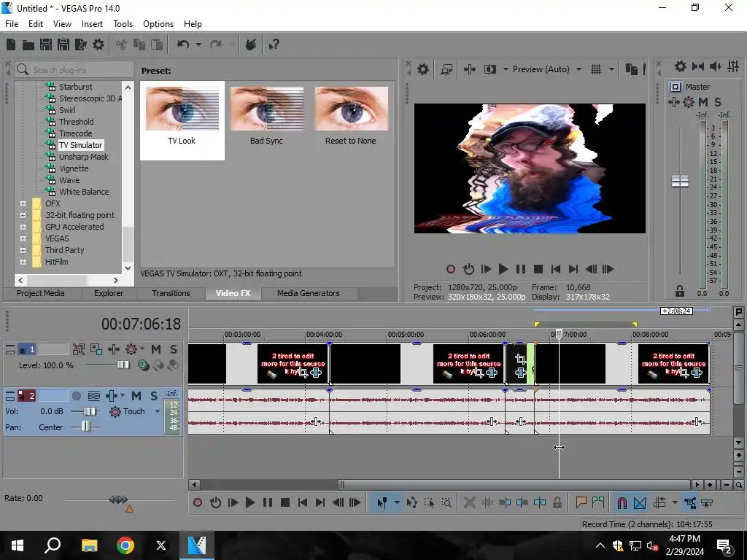Screen dimensions: 747x560
Task: Adjust the audio track Pan slider
Action: [x=85, y=426]
